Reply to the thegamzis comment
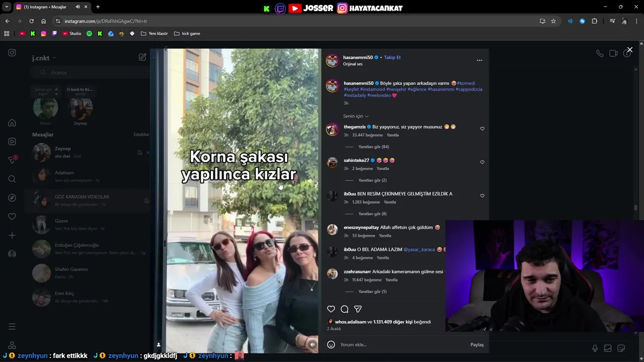 click(392, 135)
